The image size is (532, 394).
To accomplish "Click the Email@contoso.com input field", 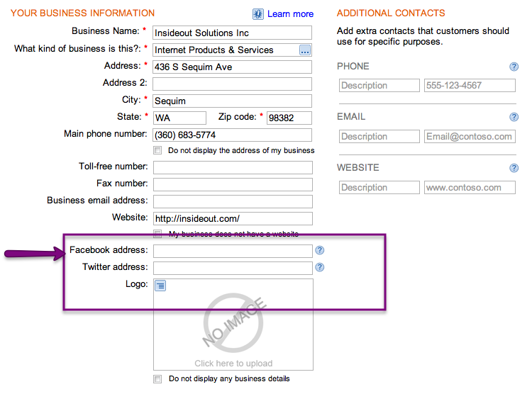I will click(x=469, y=137).
